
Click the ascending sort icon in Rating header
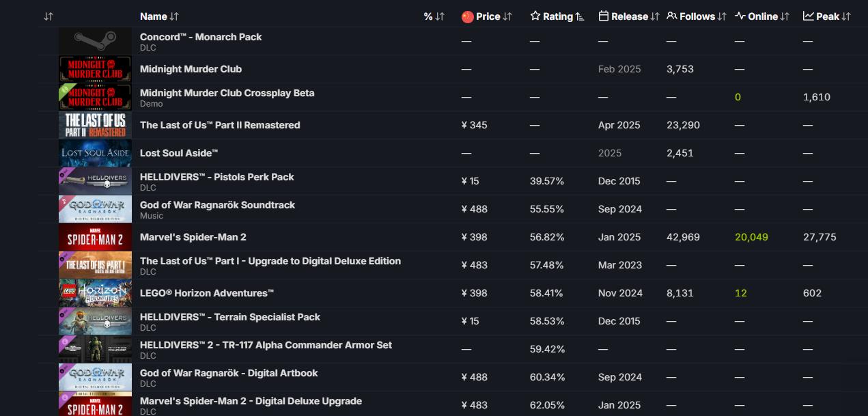coord(580,16)
